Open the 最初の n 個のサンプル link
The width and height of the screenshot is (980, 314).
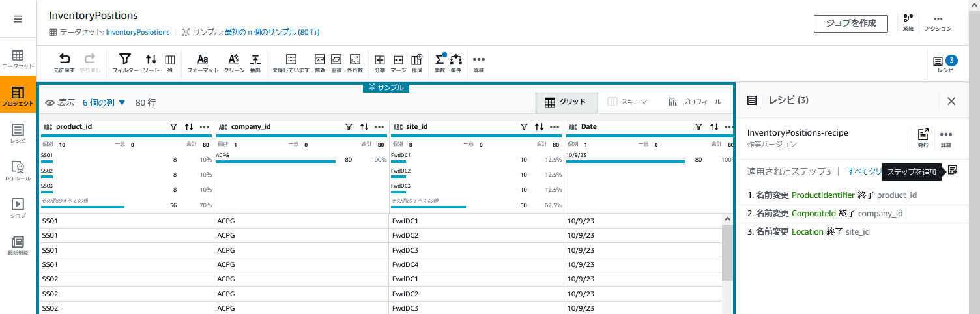pyautogui.click(x=272, y=32)
